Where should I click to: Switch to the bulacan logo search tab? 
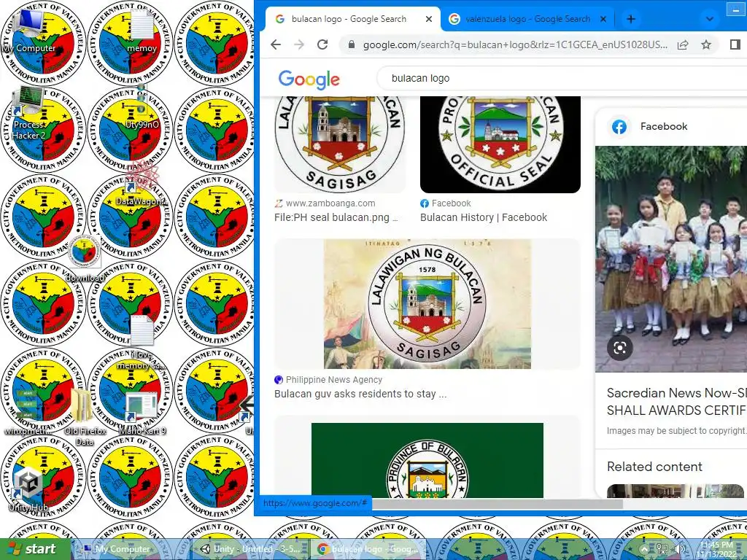352,19
